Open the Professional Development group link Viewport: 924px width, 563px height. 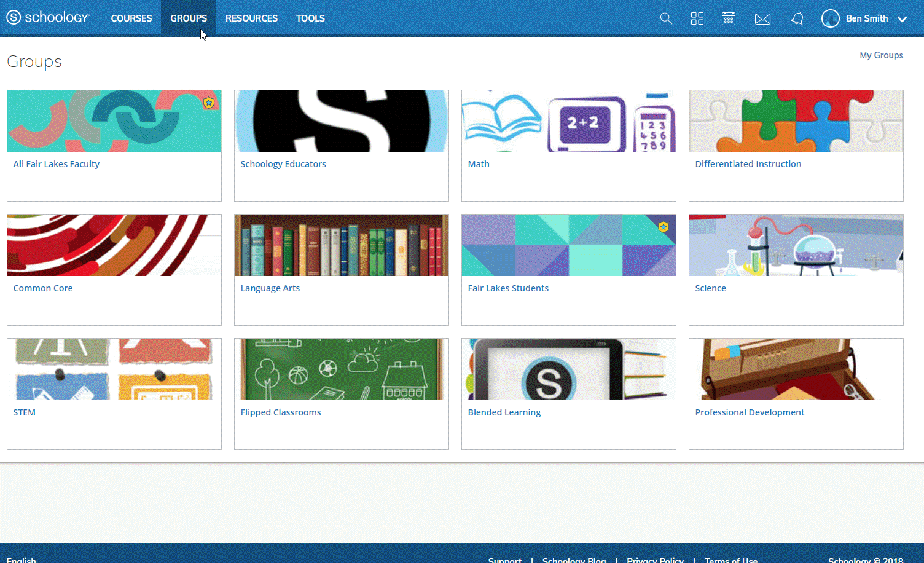[750, 412]
